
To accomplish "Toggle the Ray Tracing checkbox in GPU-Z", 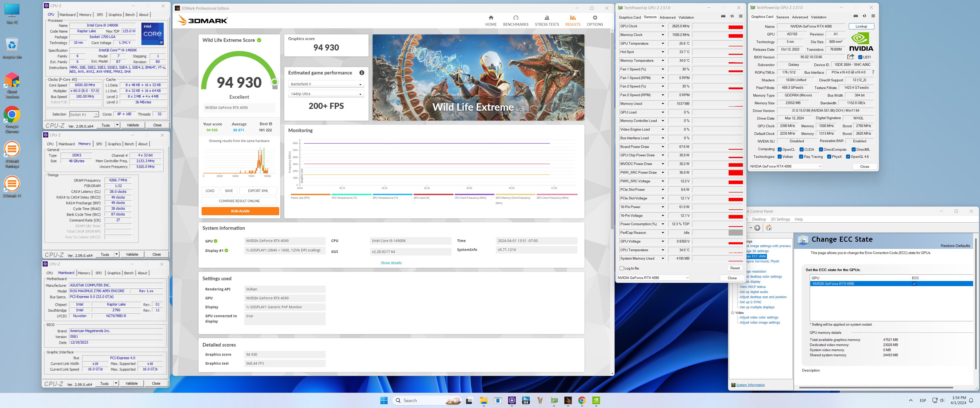I will (801, 157).
